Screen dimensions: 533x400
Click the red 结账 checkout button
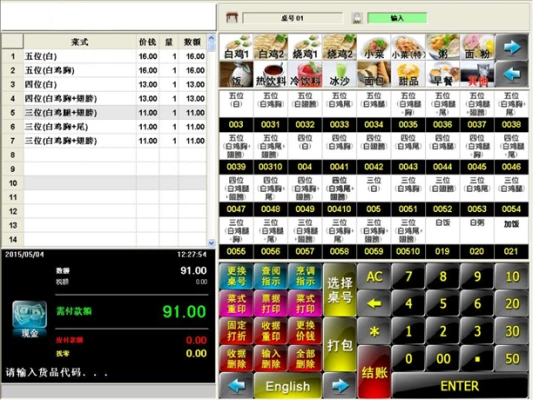(374, 372)
